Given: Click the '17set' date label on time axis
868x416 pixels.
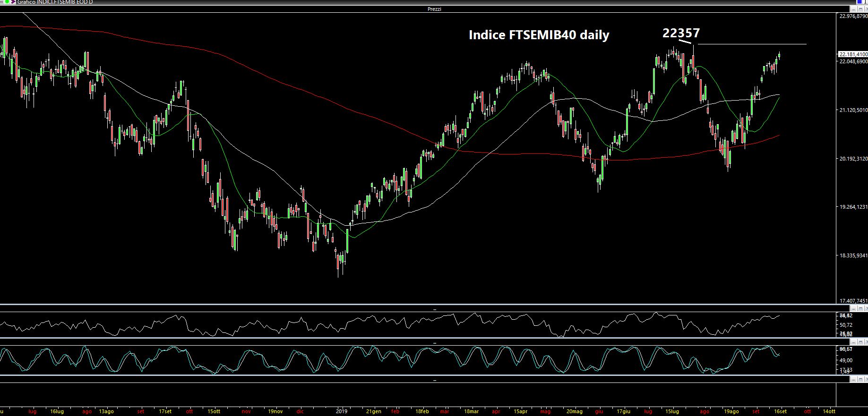Looking at the screenshot, I should pyautogui.click(x=165, y=411).
